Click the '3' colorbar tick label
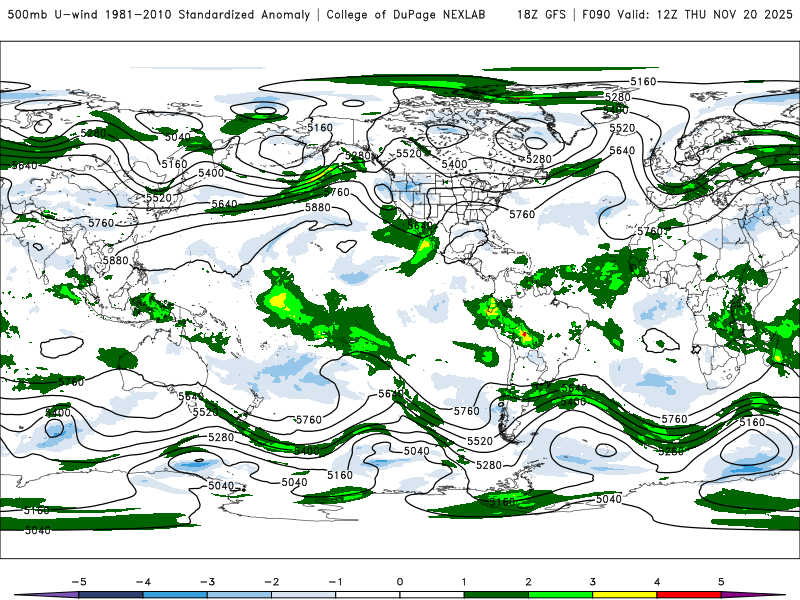Screen dimensions: 800x600 [x=592, y=582]
